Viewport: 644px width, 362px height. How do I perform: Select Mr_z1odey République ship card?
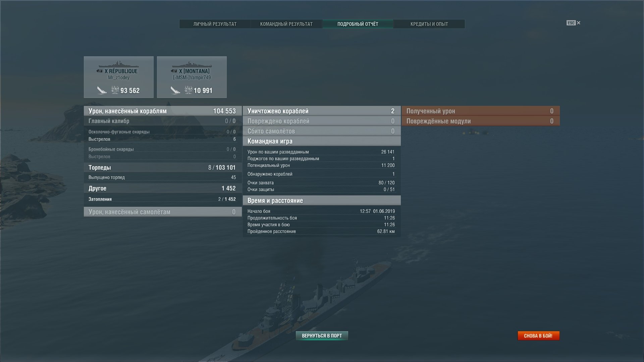tap(119, 77)
